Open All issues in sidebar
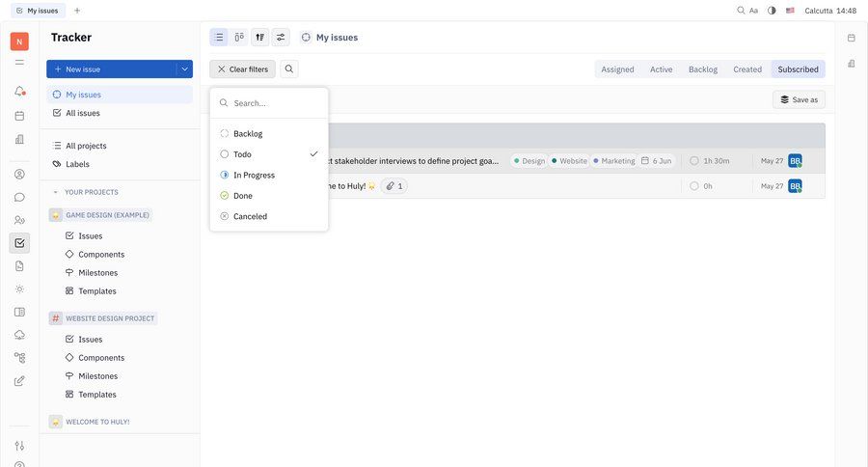 120,113
